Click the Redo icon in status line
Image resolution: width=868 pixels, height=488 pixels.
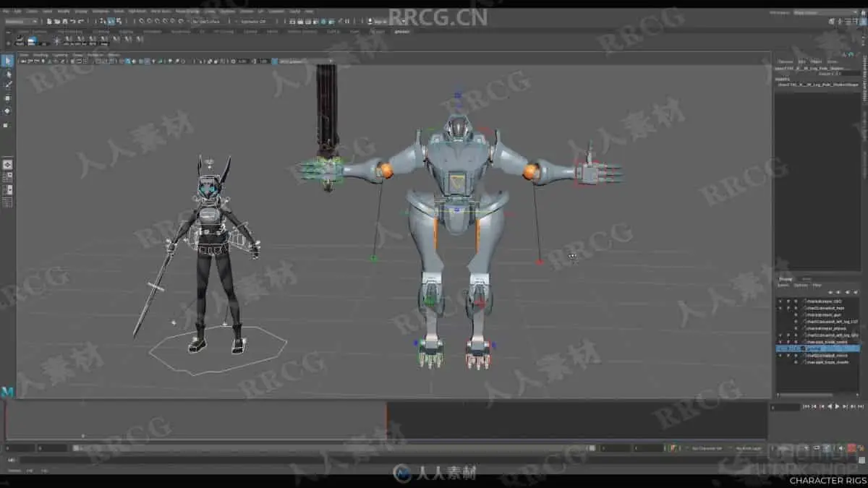(80, 22)
